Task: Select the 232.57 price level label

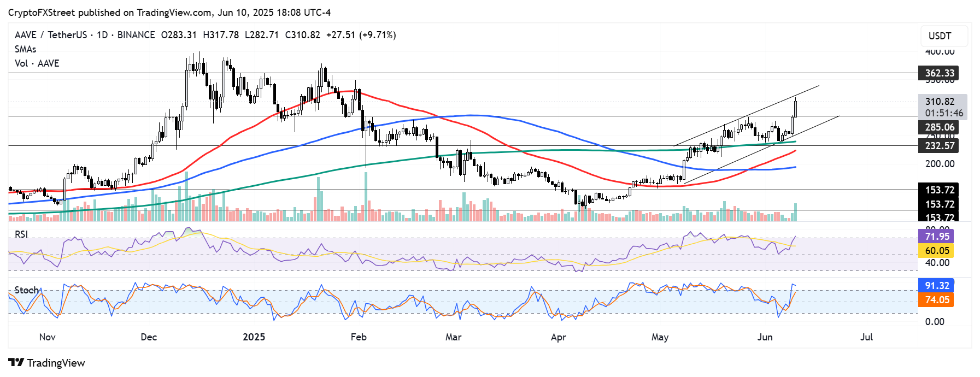Action: (x=939, y=146)
